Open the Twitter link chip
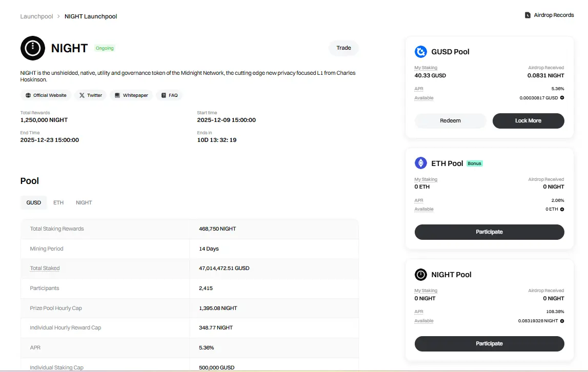 pos(90,95)
